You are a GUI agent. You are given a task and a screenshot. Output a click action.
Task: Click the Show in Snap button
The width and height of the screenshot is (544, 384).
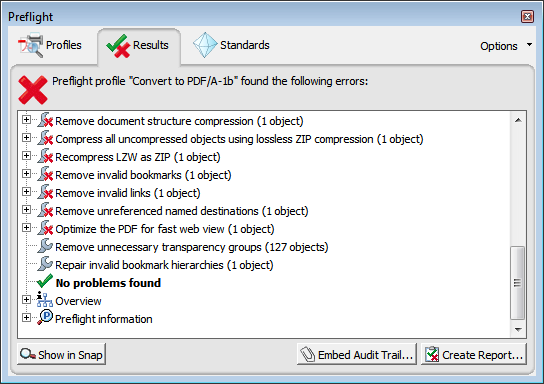coord(61,354)
